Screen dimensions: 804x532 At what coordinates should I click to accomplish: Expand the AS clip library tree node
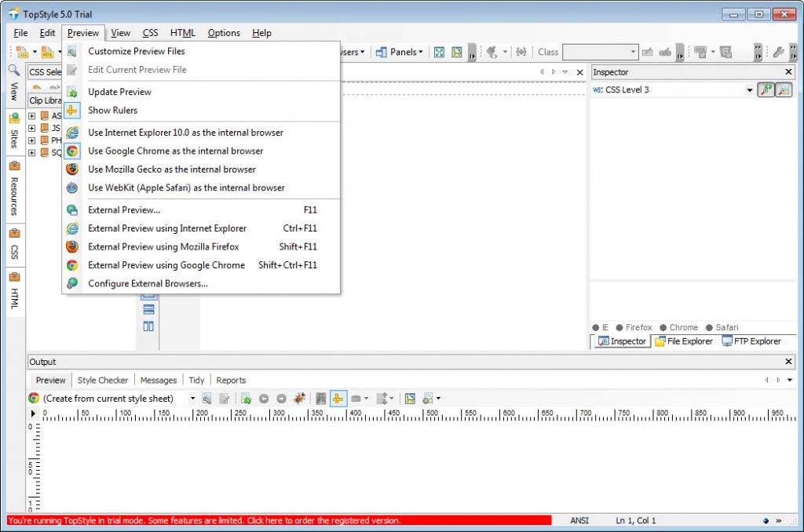31,116
